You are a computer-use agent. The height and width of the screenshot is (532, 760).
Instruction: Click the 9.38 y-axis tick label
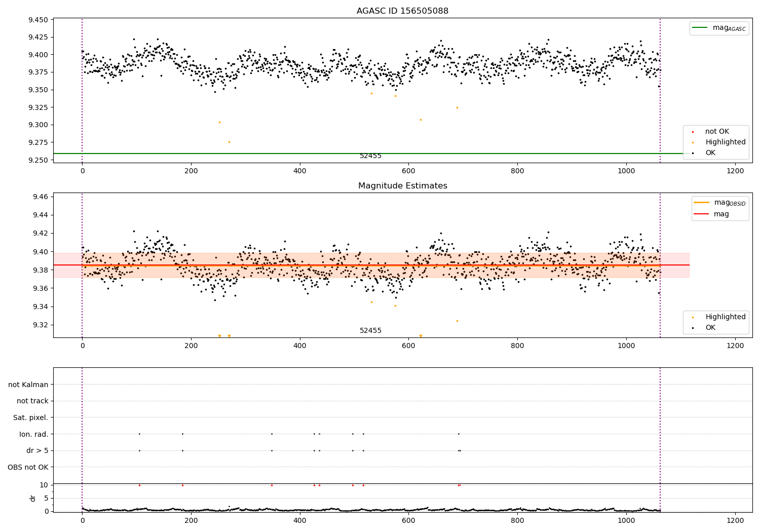click(x=40, y=270)
